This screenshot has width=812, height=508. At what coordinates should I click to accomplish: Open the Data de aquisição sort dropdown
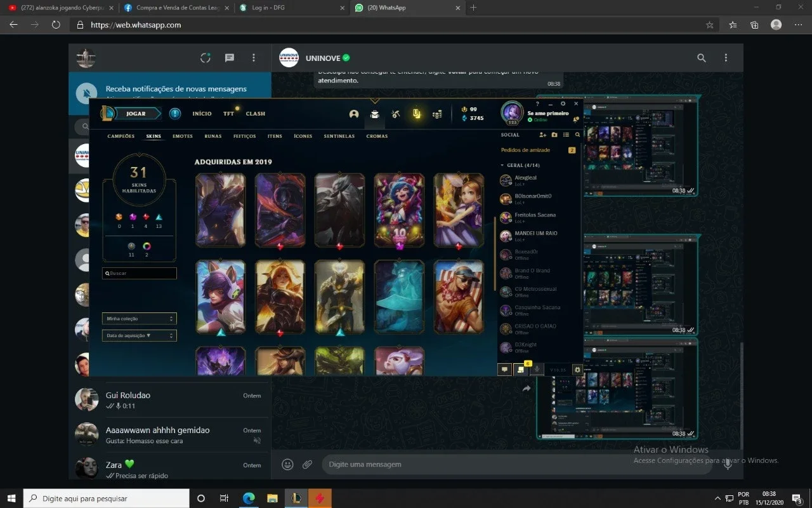(139, 335)
